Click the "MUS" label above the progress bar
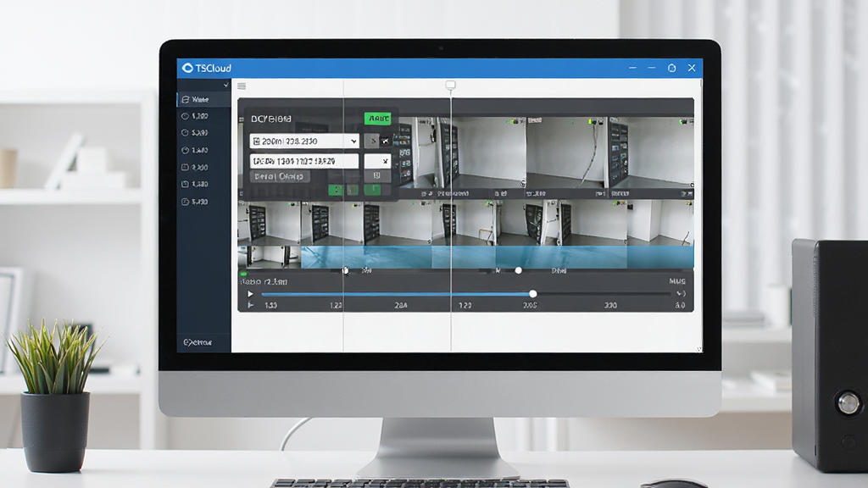 pos(677,281)
